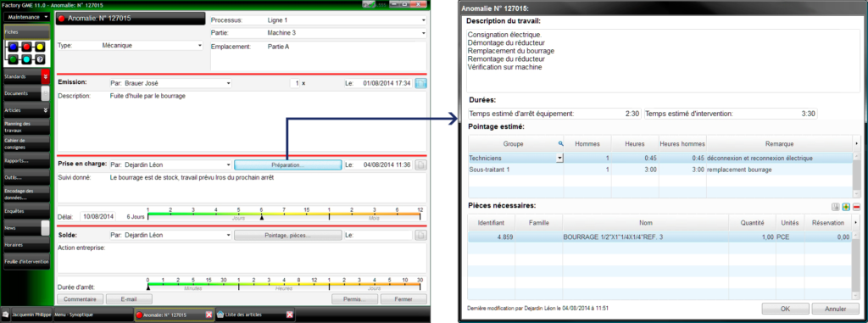Select the yellow circle fiche icon
This screenshot has width=868, height=323.
tap(40, 47)
